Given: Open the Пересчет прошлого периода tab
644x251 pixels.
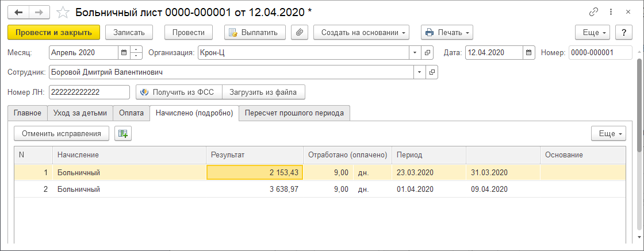Looking at the screenshot, I should [x=294, y=113].
